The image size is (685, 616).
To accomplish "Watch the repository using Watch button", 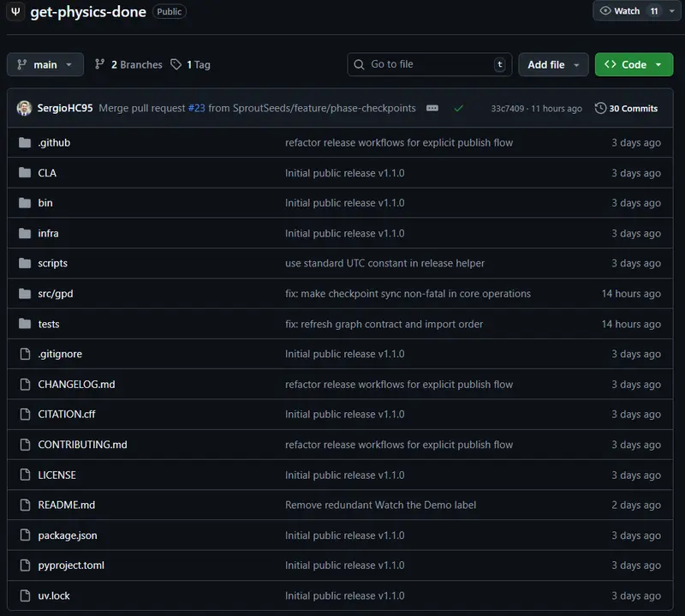I will click(x=621, y=11).
